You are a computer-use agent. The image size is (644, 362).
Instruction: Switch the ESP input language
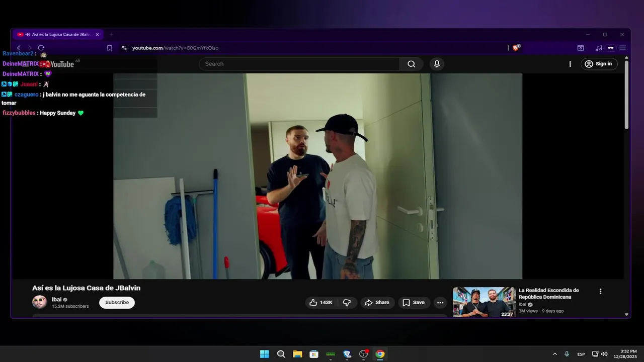click(581, 354)
